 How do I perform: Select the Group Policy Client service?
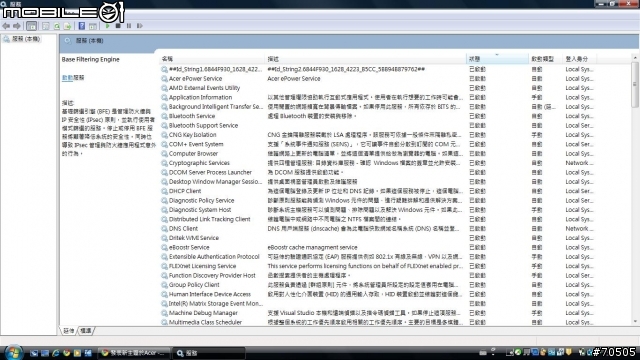tap(378, 285)
